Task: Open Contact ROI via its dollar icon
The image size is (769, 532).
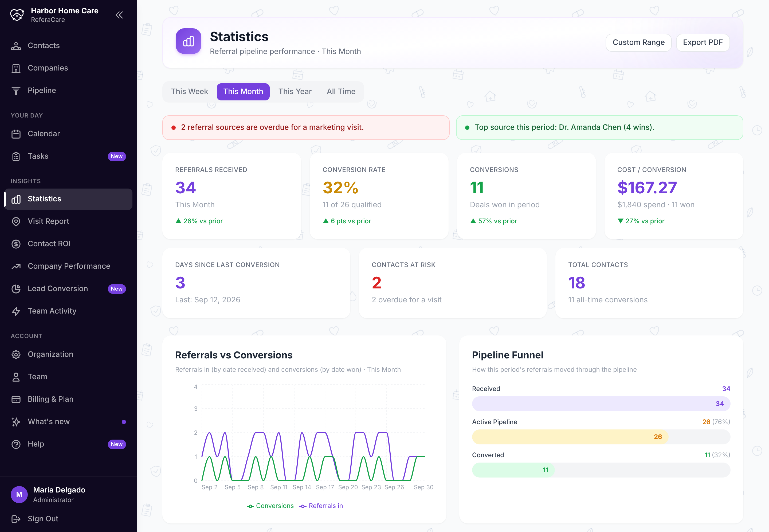Action: [16, 244]
